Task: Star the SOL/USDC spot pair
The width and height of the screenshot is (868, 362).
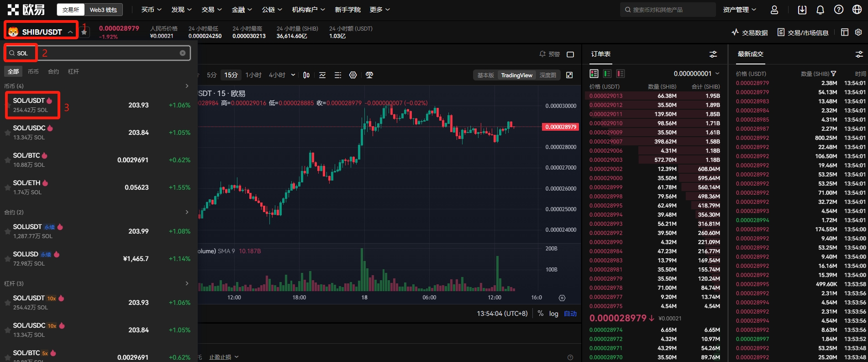Action: (7, 133)
